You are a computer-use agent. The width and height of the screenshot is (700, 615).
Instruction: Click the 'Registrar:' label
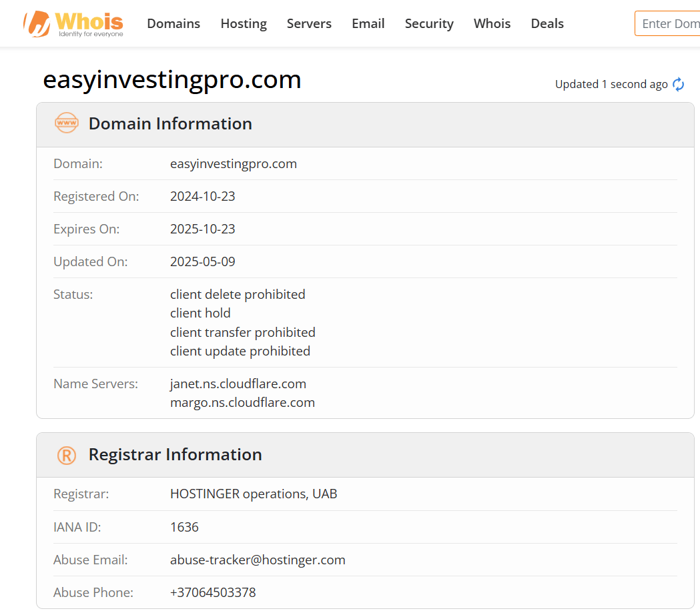(81, 494)
